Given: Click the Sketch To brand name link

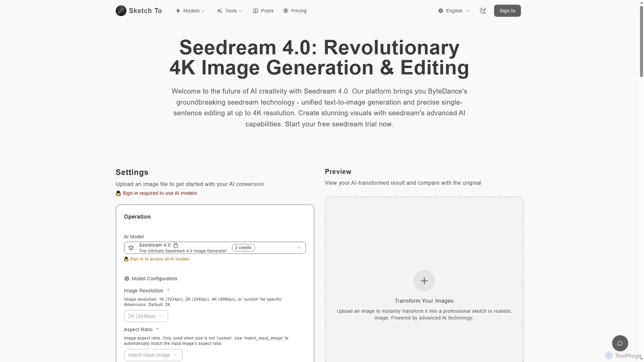Looking at the screenshot, I should coord(145,11).
